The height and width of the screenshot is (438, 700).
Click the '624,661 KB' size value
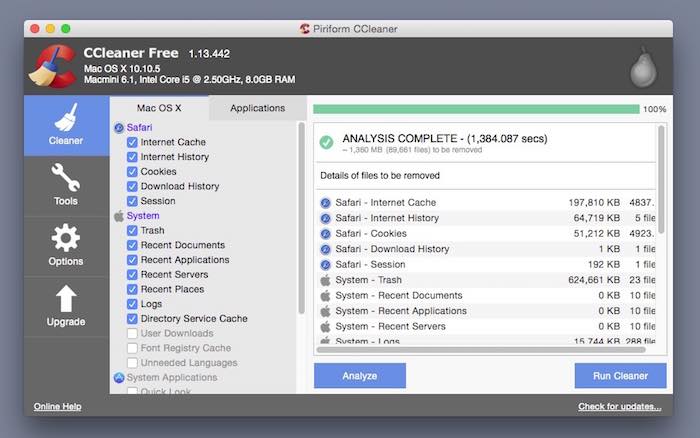click(x=594, y=280)
